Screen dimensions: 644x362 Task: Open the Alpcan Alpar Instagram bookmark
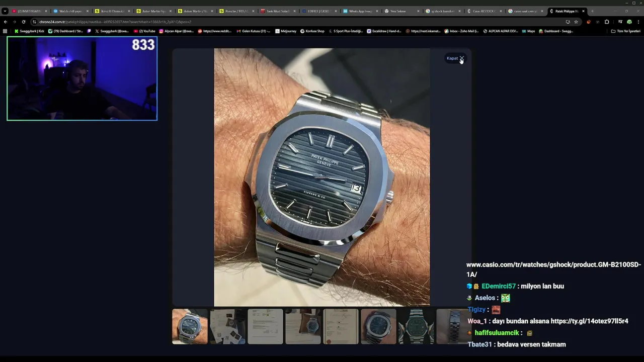coord(176,31)
